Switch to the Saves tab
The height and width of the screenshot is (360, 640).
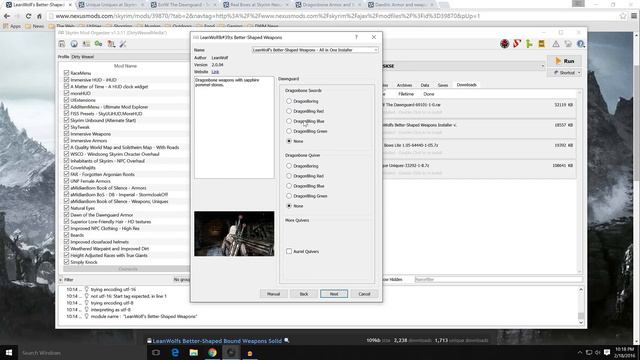click(443, 85)
